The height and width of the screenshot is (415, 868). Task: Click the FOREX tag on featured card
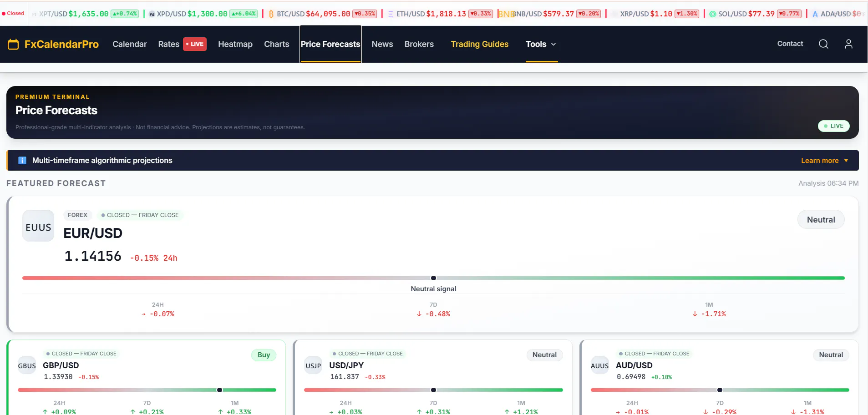point(77,215)
